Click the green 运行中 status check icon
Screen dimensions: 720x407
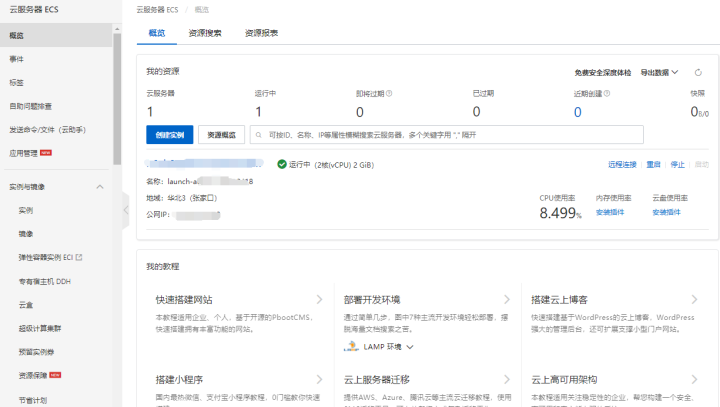(x=282, y=164)
